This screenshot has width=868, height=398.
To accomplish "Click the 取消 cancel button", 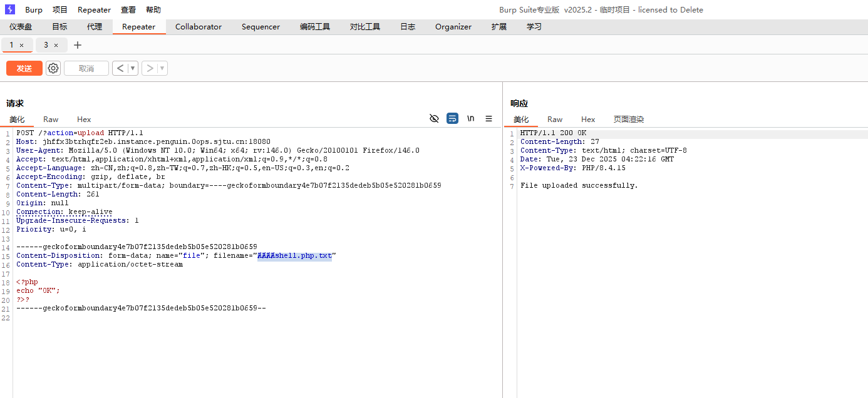I will pos(86,68).
